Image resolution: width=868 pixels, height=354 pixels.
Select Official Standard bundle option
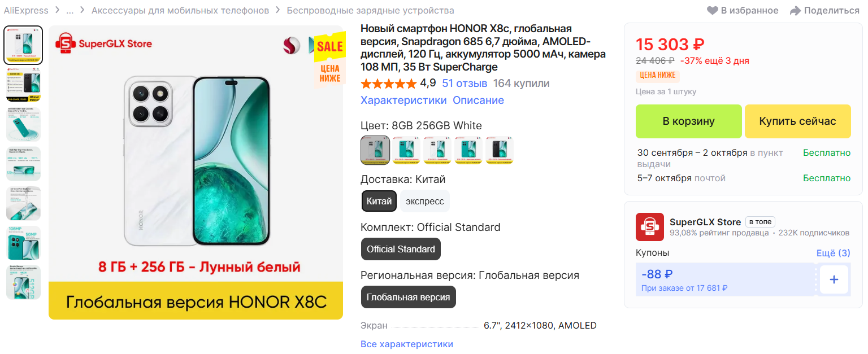point(401,249)
